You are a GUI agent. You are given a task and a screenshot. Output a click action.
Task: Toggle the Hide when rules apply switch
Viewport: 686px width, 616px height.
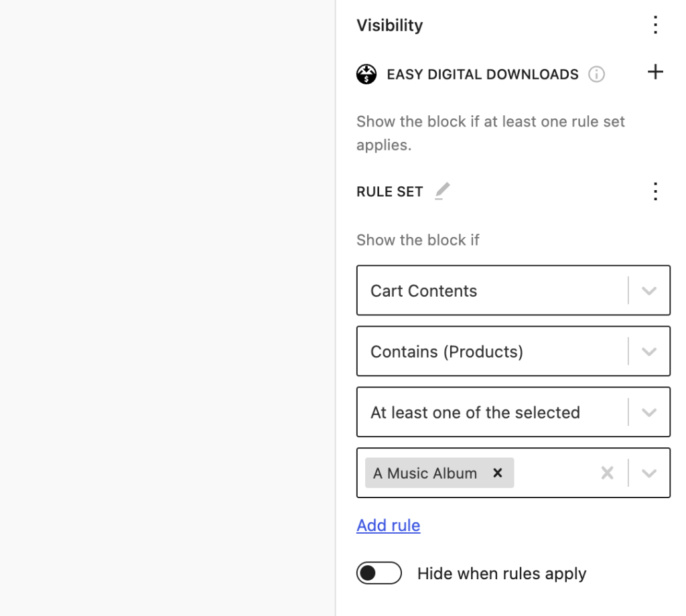pyautogui.click(x=379, y=573)
